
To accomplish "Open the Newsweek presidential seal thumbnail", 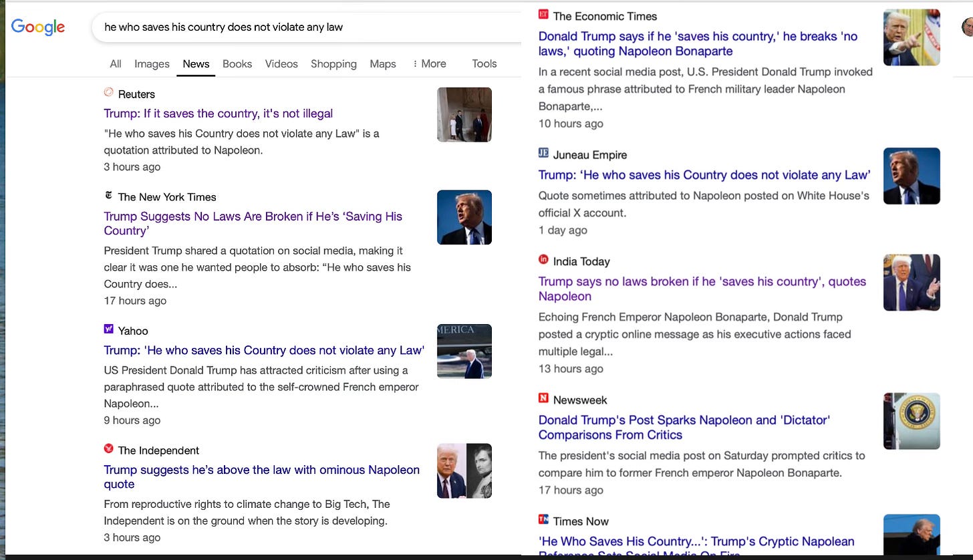I will pyautogui.click(x=912, y=421).
